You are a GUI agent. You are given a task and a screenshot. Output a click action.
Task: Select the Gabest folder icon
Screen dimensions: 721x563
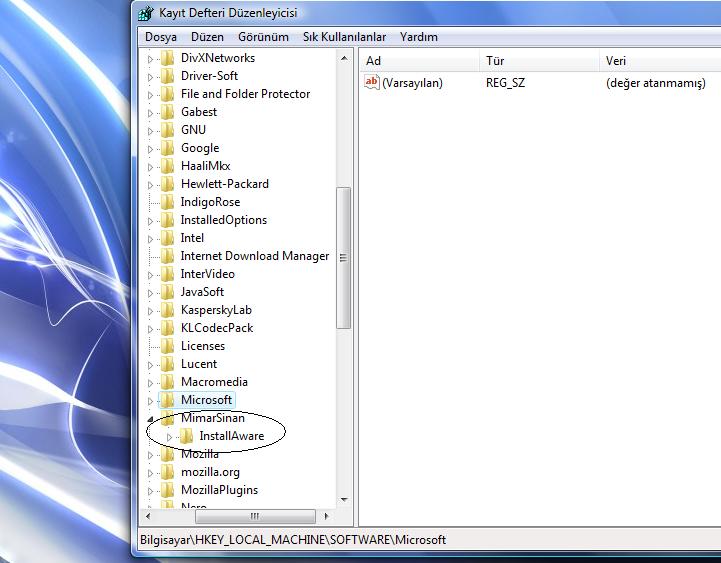tap(167, 112)
